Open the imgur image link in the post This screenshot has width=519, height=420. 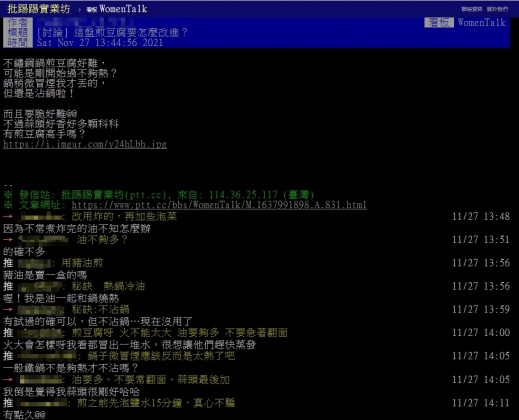[x=85, y=144]
